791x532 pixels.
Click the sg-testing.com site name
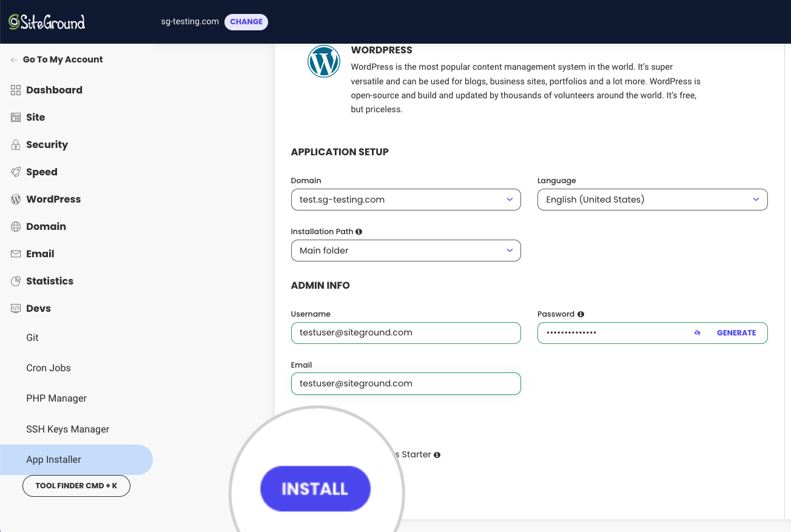coord(190,22)
